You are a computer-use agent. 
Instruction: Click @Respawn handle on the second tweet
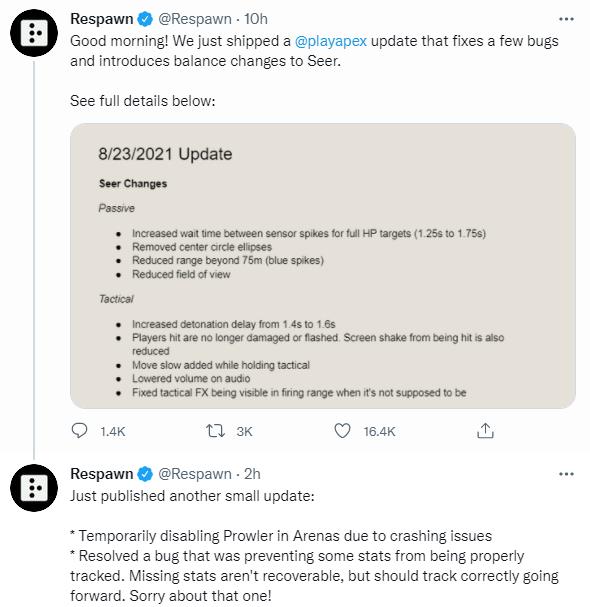coord(195,473)
